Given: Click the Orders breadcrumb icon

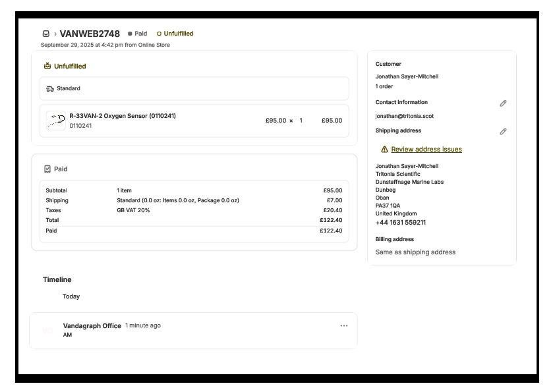Looking at the screenshot, I should coord(45,34).
